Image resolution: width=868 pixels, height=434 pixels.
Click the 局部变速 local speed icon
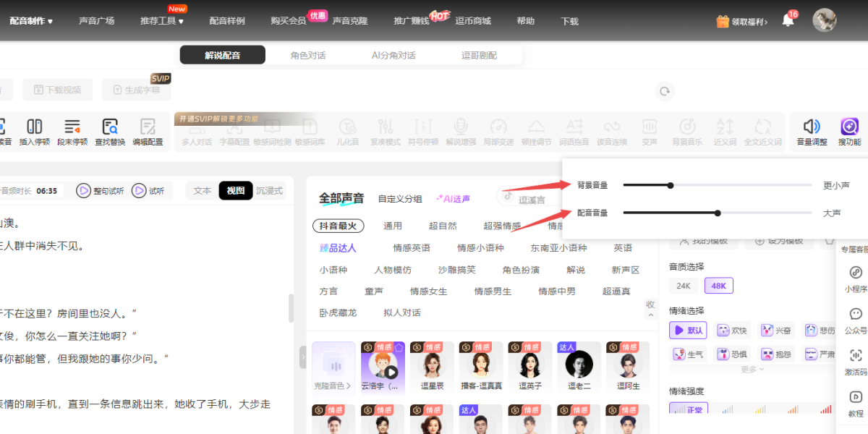498,127
